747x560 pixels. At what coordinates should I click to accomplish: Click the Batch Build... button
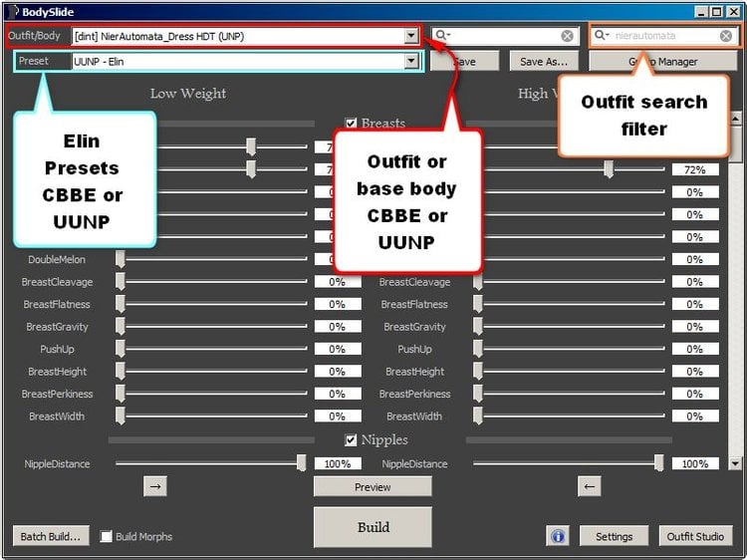click(51, 536)
